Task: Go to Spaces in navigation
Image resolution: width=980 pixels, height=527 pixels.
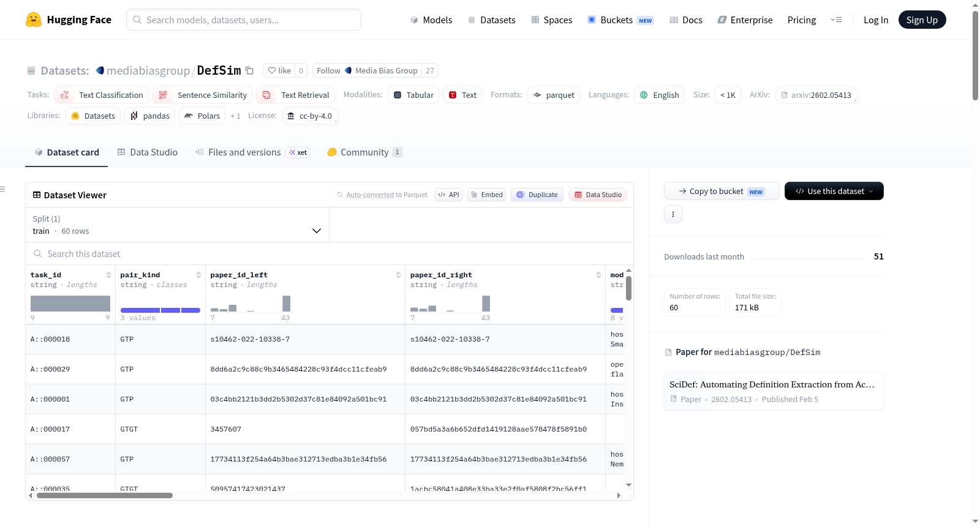Action: click(x=552, y=20)
